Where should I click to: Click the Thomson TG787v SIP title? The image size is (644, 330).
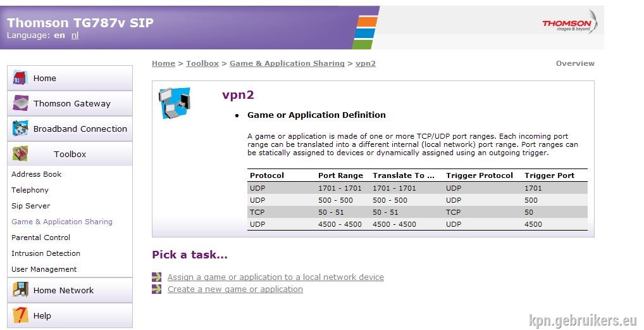point(80,23)
